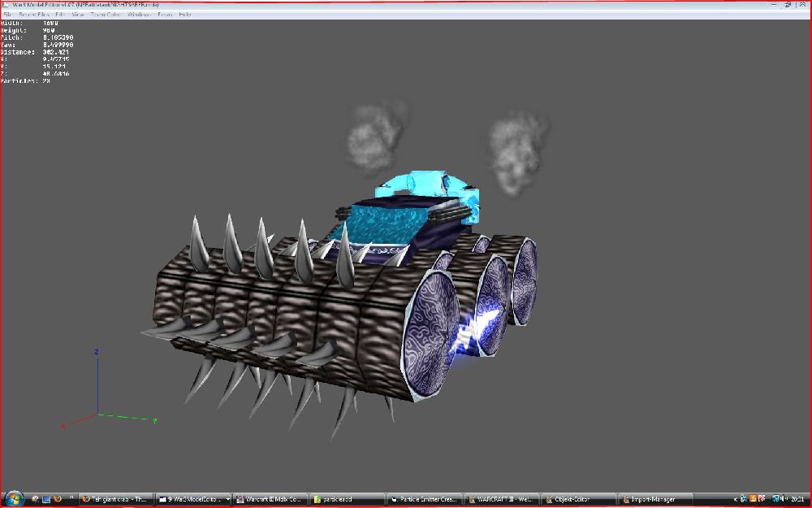The width and height of the screenshot is (812, 508).
Task: Click the glowing blue lightning effect on the wheel
Action: 477,332
